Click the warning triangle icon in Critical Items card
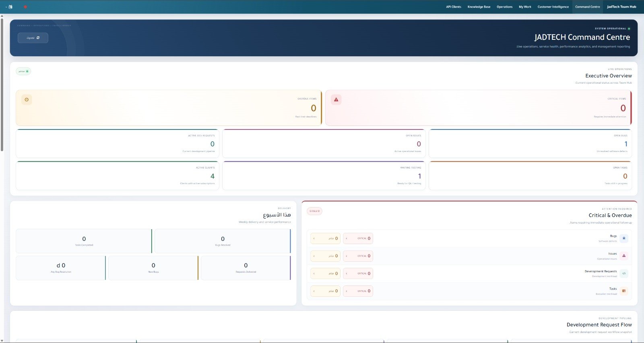Screen dimensions: 644x343 coord(336,99)
